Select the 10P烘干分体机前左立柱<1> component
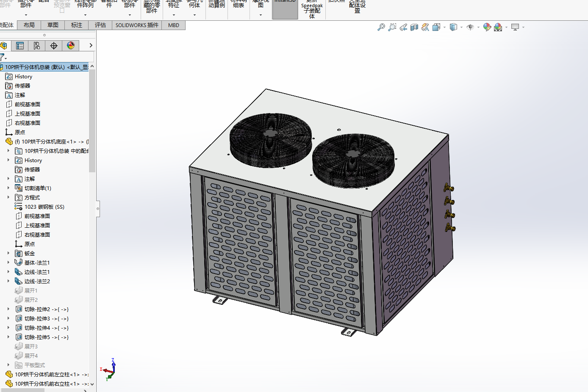This screenshot has width=588, height=392. pyautogui.click(x=47, y=375)
